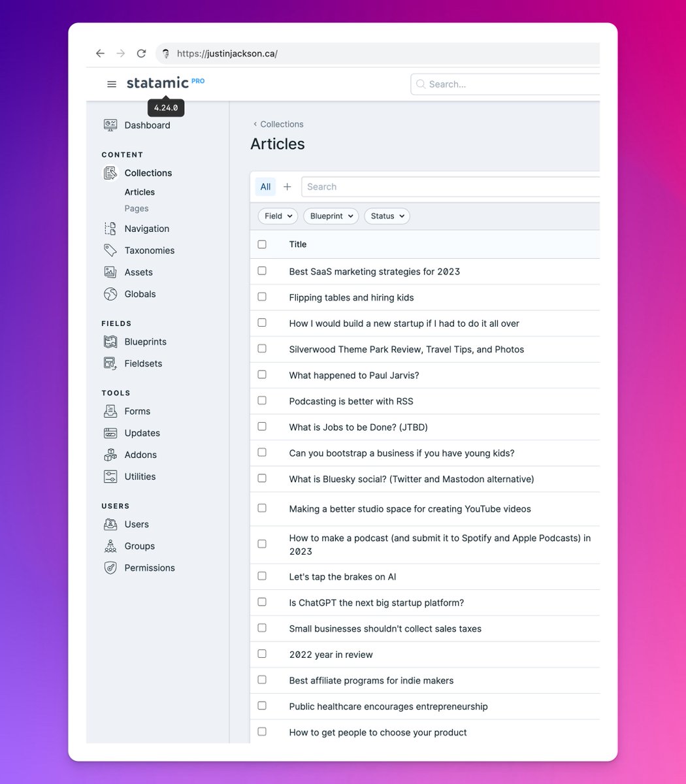Select the All view tab

[x=265, y=187]
